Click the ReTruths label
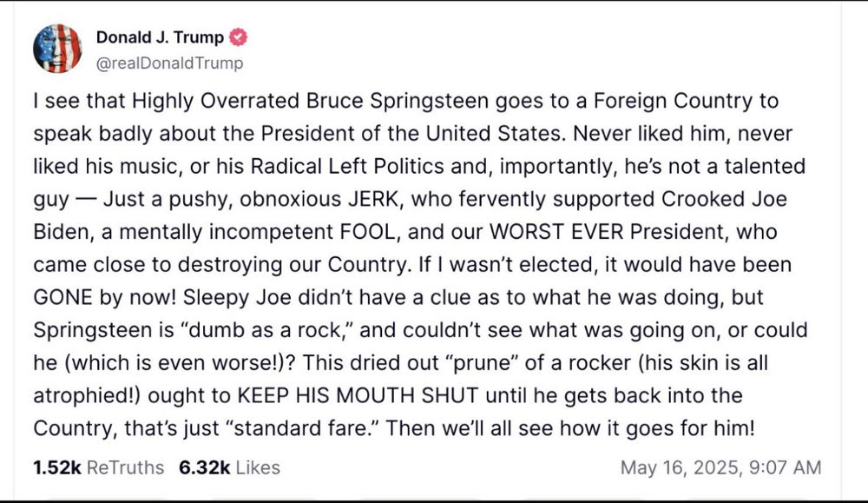868x503 pixels. 125,467
